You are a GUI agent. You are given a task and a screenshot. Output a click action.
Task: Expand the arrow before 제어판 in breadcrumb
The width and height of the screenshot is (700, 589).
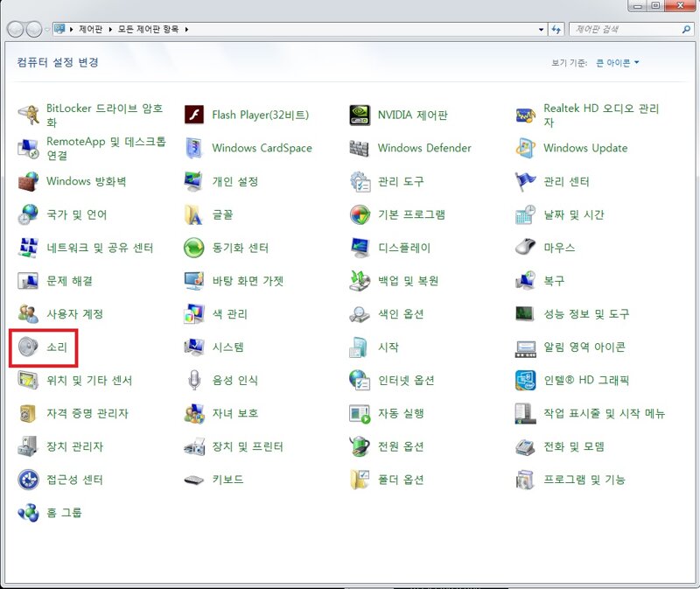pyautogui.click(x=72, y=30)
